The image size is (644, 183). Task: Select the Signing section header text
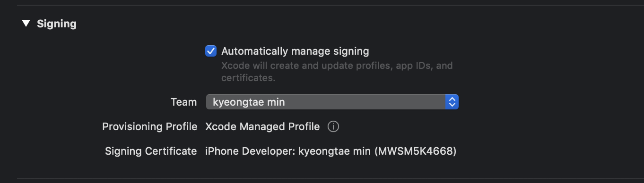pos(57,24)
